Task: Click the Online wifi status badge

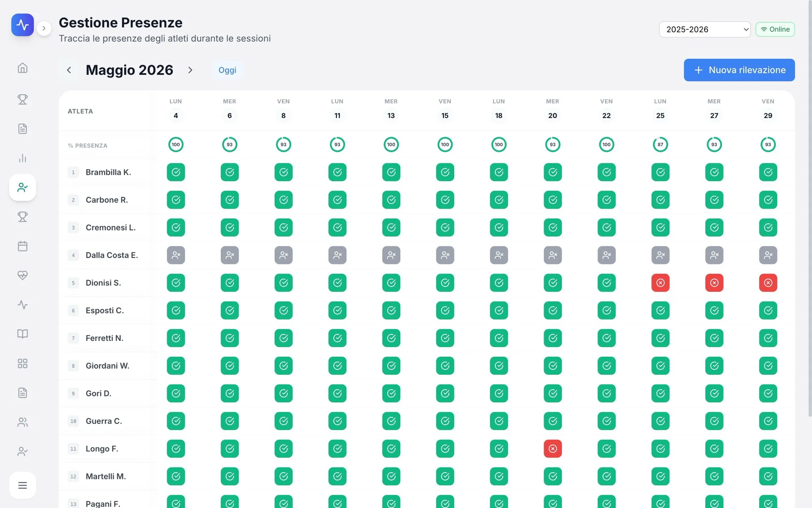Action: pyautogui.click(x=775, y=29)
